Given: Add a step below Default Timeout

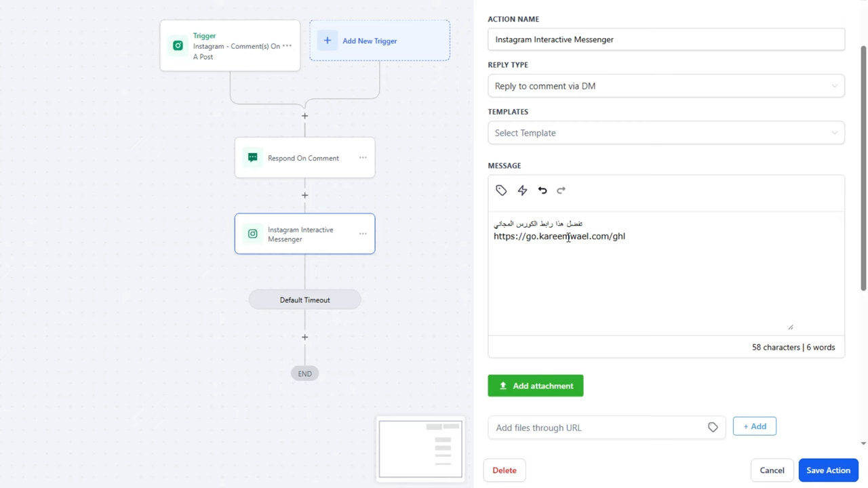Looking at the screenshot, I should (304, 337).
